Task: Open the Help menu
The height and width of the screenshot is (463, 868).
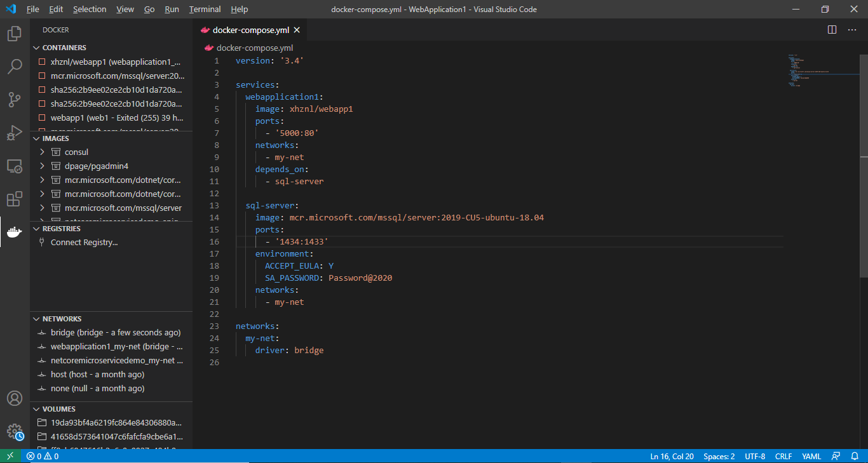Action: 240,10
